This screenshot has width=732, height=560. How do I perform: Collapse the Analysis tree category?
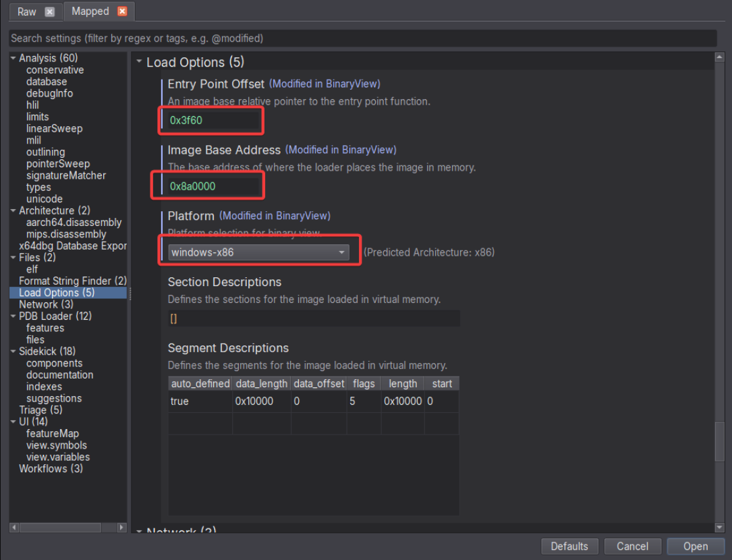click(13, 59)
